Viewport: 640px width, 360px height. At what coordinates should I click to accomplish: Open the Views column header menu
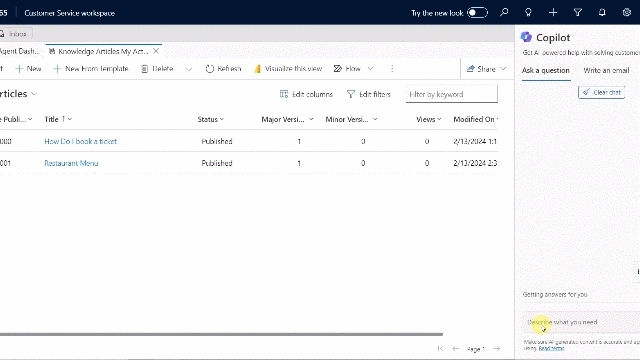tap(429, 119)
